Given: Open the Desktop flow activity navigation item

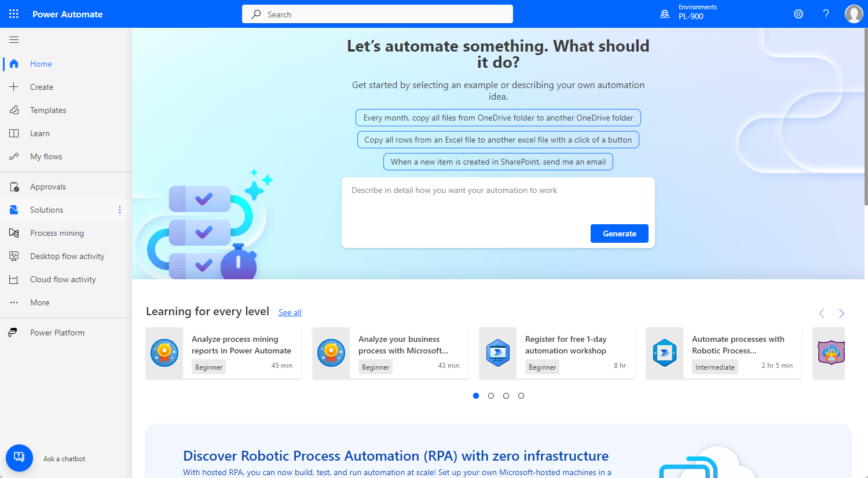Looking at the screenshot, I should [x=66, y=256].
